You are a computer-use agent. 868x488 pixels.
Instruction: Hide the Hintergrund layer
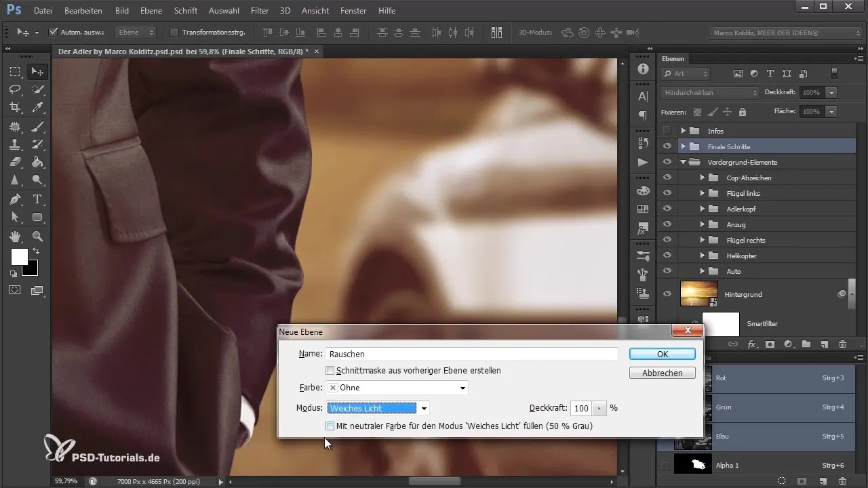(667, 294)
